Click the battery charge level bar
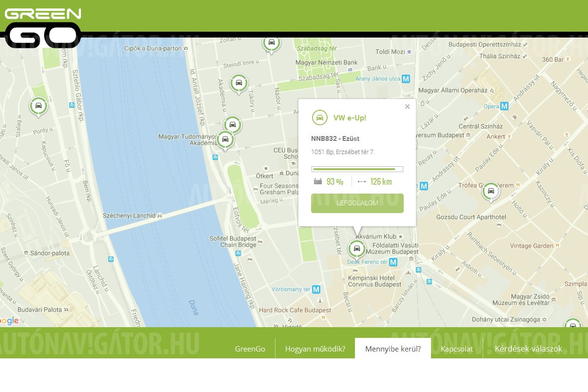The image size is (588, 392). click(x=357, y=169)
